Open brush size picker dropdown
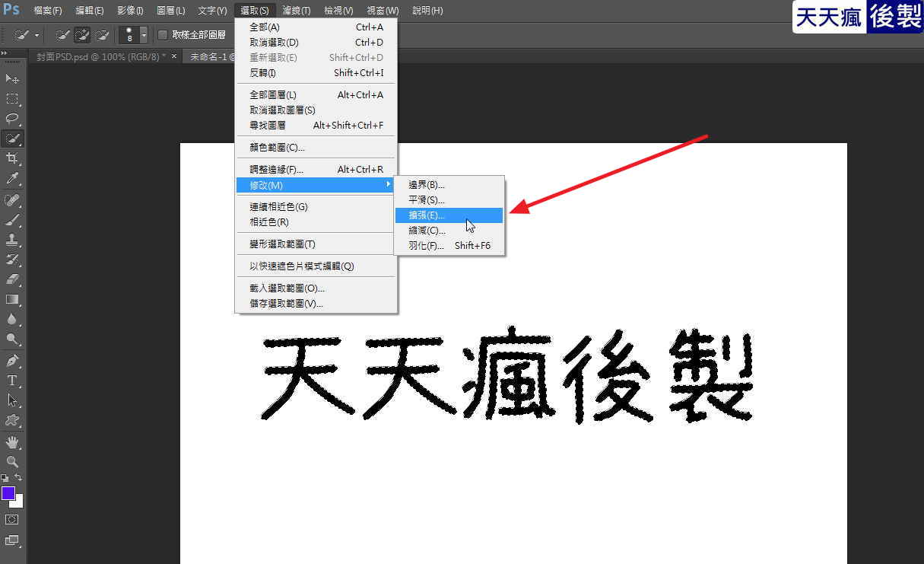Viewport: 924px width, 564px height. click(x=144, y=35)
